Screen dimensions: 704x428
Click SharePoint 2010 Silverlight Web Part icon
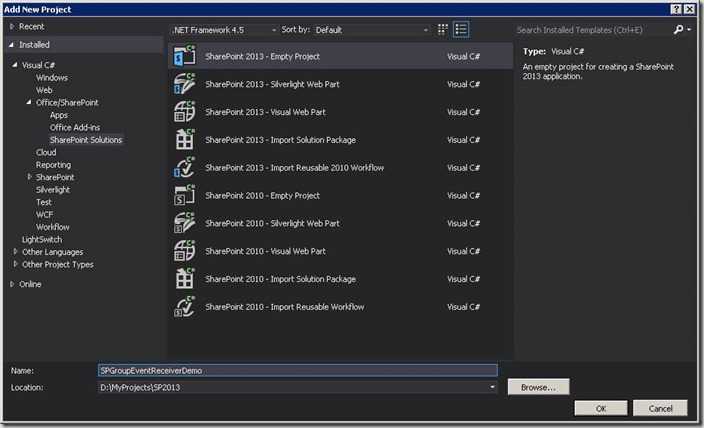tap(185, 223)
